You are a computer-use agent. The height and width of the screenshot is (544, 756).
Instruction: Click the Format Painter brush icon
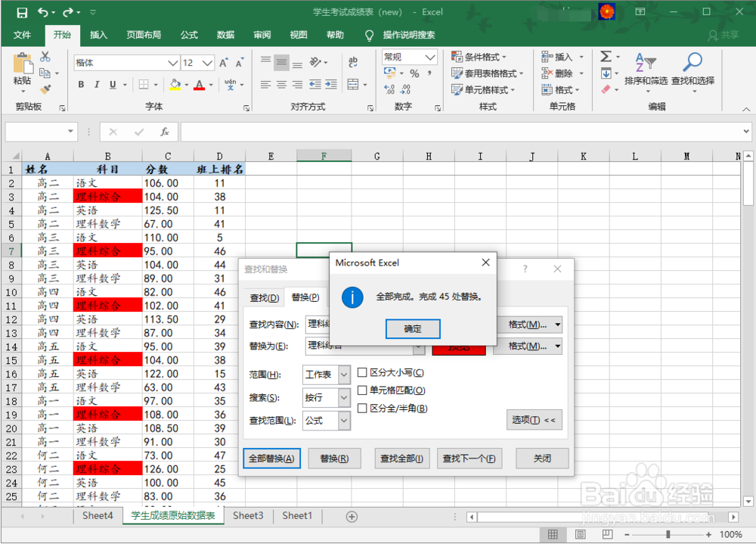tap(45, 89)
